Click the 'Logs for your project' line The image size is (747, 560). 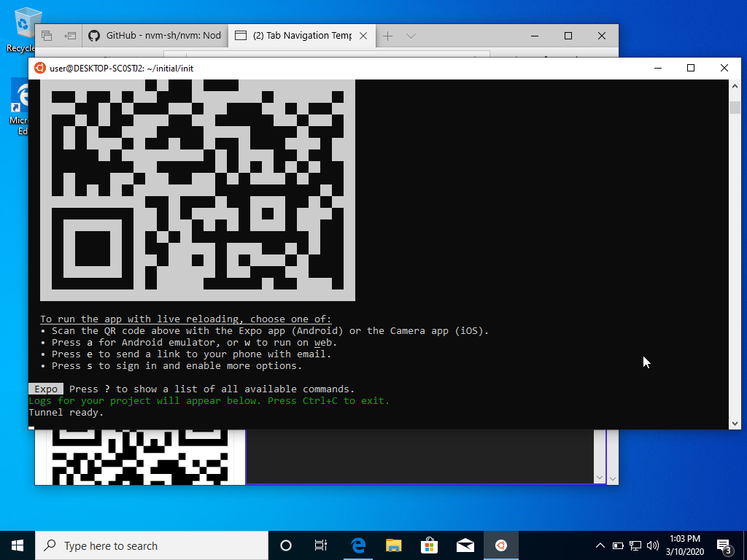[209, 401]
